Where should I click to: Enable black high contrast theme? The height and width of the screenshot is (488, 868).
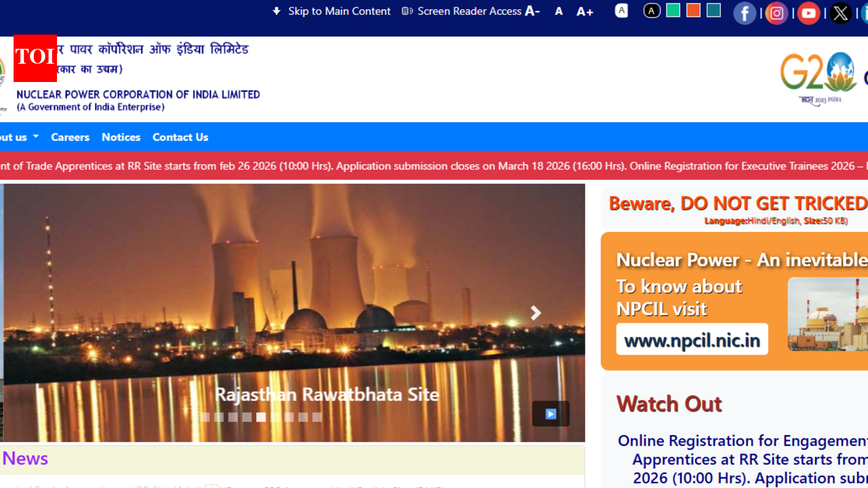pos(652,11)
